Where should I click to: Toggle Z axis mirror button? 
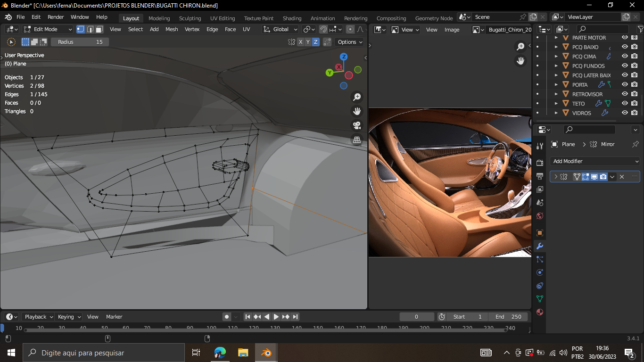click(x=315, y=42)
